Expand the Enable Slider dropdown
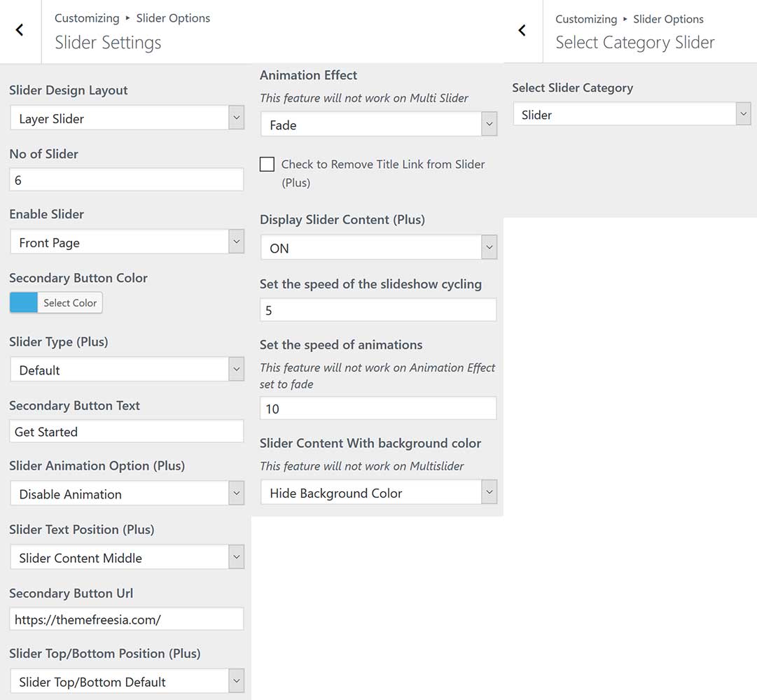This screenshot has height=700, width=757. click(127, 242)
